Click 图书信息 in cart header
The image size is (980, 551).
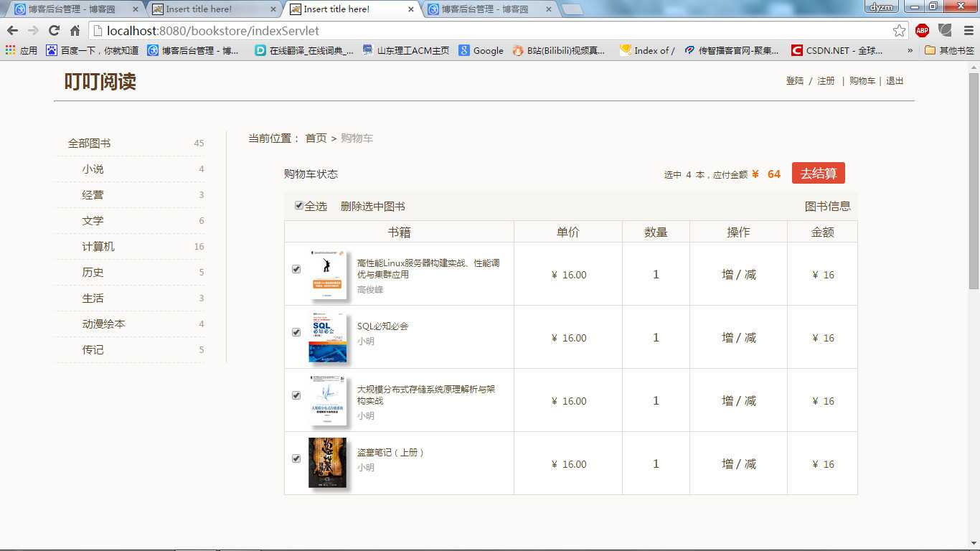coord(827,207)
